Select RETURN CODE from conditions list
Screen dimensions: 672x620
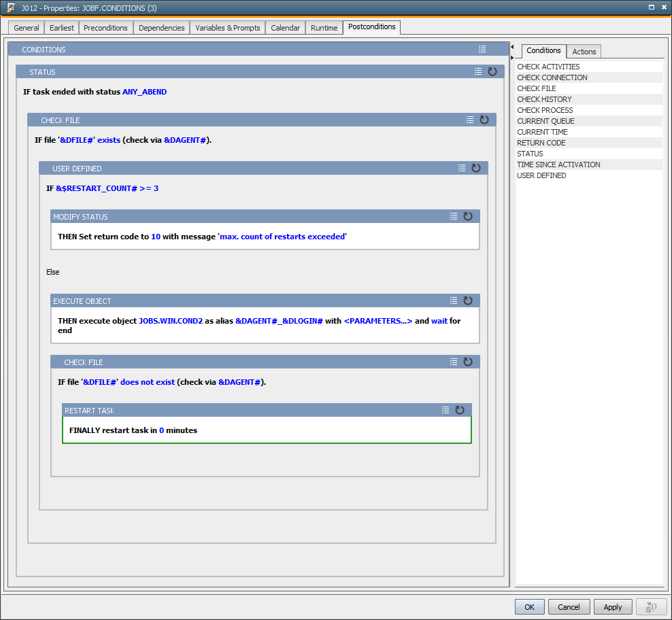click(541, 143)
